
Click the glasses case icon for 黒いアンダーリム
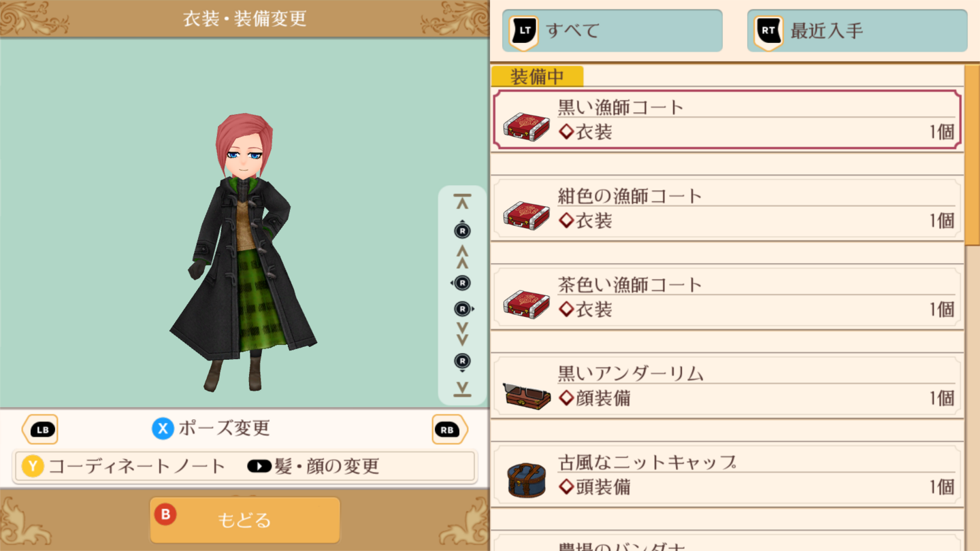coord(526,395)
